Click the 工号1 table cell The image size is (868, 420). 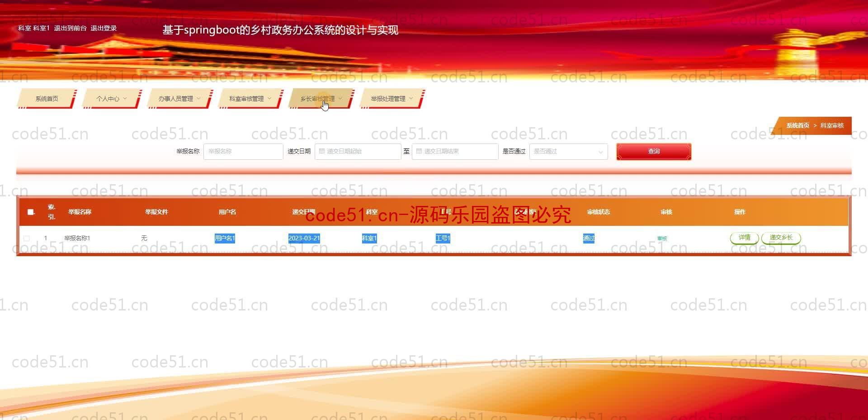pyautogui.click(x=443, y=238)
